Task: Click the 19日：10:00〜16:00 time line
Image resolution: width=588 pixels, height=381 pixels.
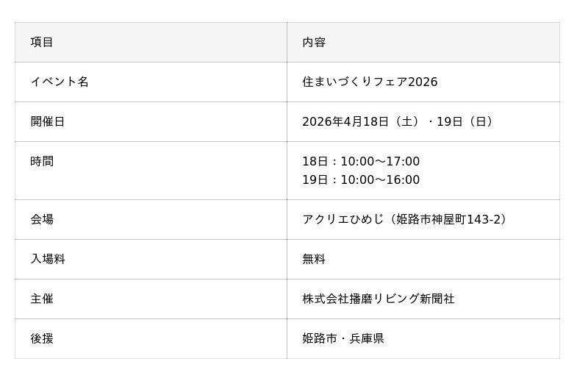Action: pos(361,180)
